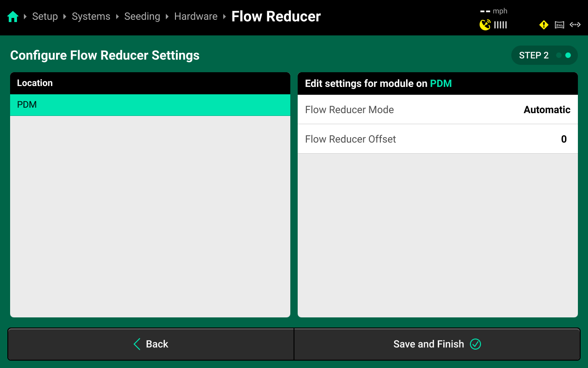Go to the Home screen icon
This screenshot has width=588, height=368.
pos(13,17)
